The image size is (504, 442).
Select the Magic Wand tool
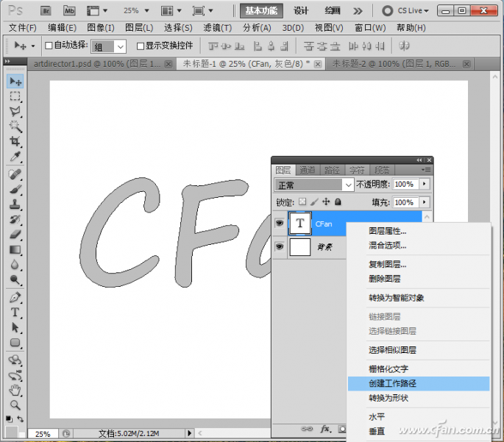15,126
